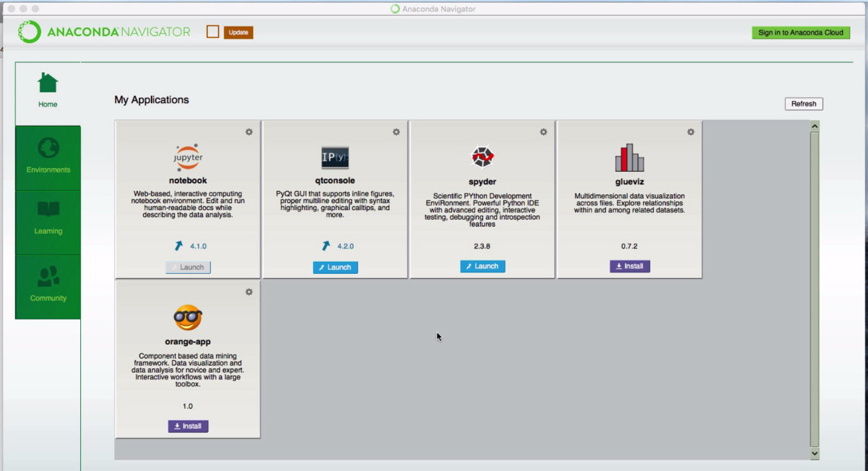The width and height of the screenshot is (868, 471).
Task: Click the Jupyter notebook logo
Action: point(188,157)
